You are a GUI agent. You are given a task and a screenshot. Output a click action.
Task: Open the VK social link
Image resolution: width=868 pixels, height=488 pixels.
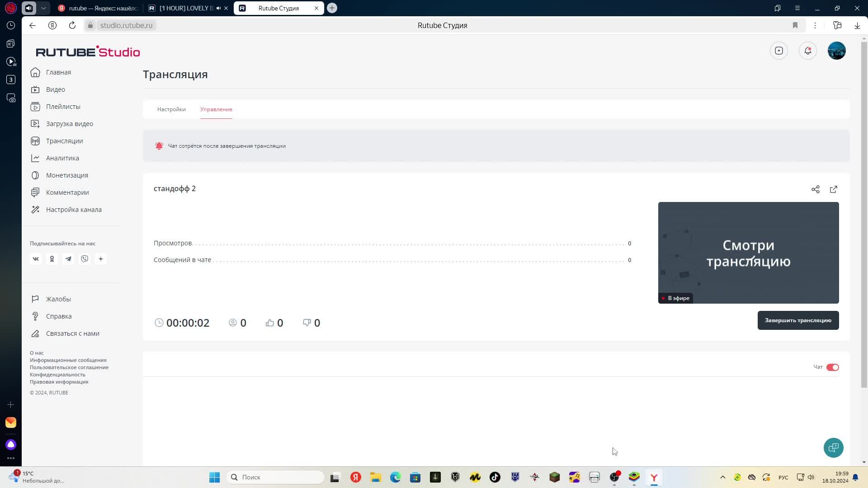[x=36, y=259]
